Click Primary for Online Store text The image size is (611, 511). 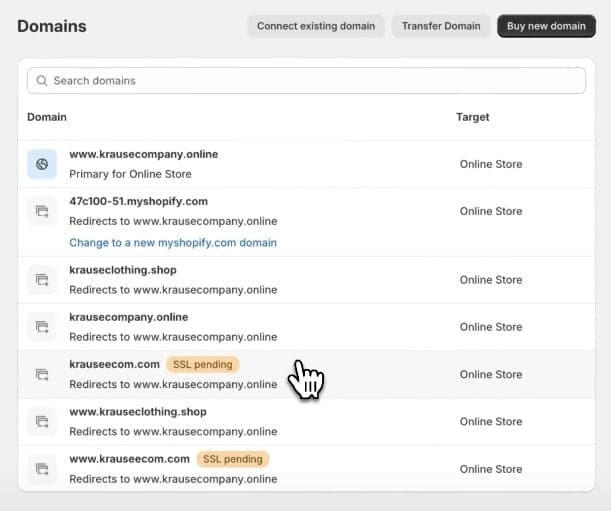[130, 174]
